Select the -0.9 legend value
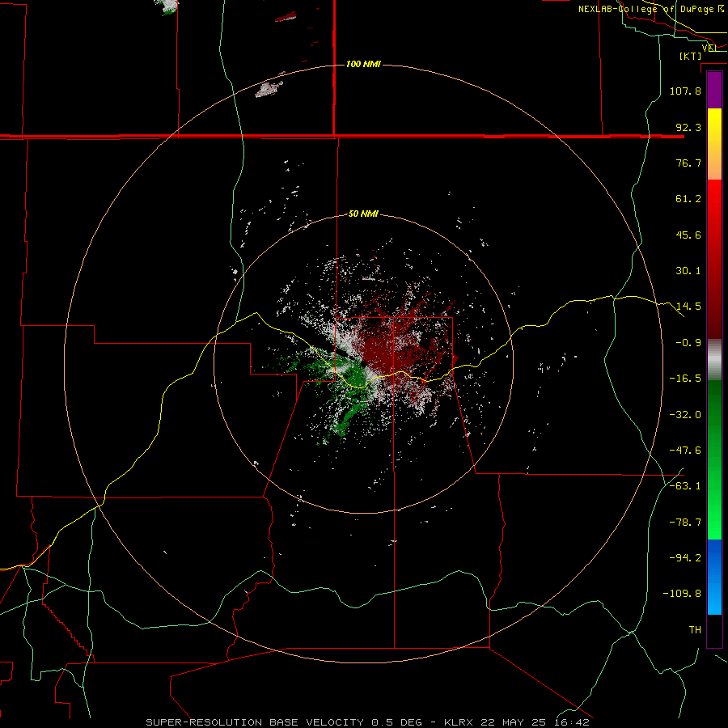 (688, 343)
